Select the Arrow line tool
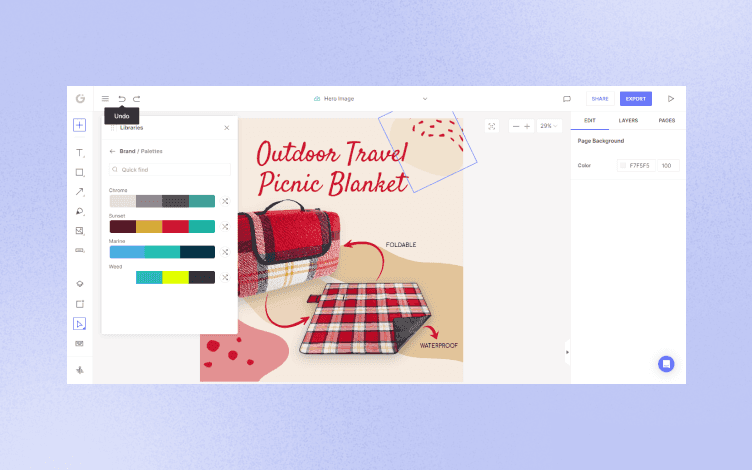This screenshot has height=470, width=752. pyautogui.click(x=80, y=192)
